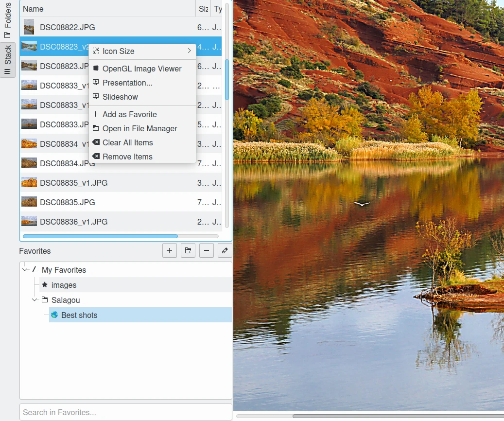504x421 pixels.
Task: Select Add as Favorite menu entry
Action: (129, 114)
